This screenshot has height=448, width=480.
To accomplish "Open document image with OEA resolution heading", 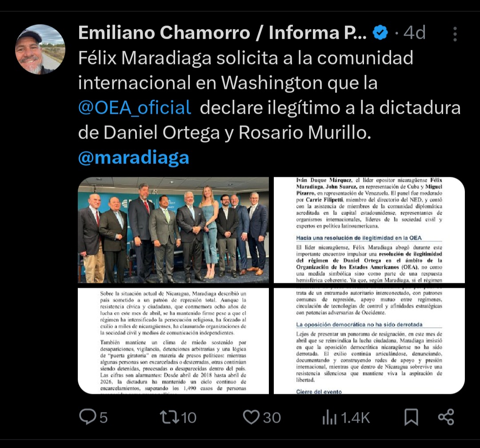I will coord(369,230).
